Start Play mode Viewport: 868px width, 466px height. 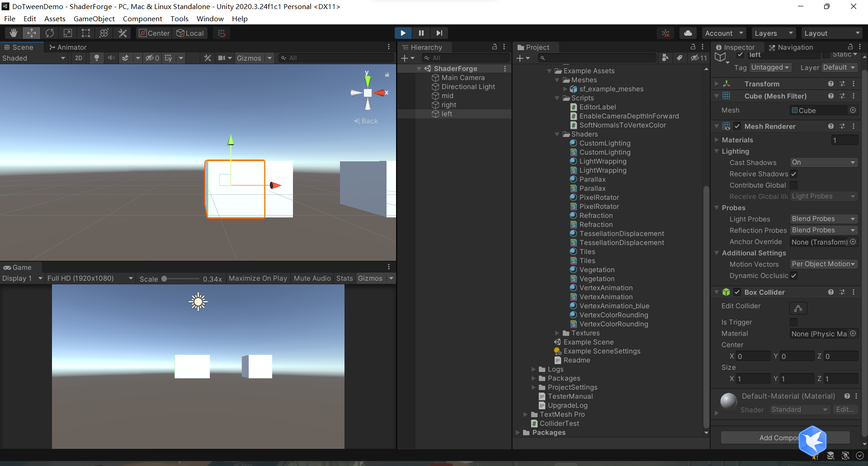403,33
